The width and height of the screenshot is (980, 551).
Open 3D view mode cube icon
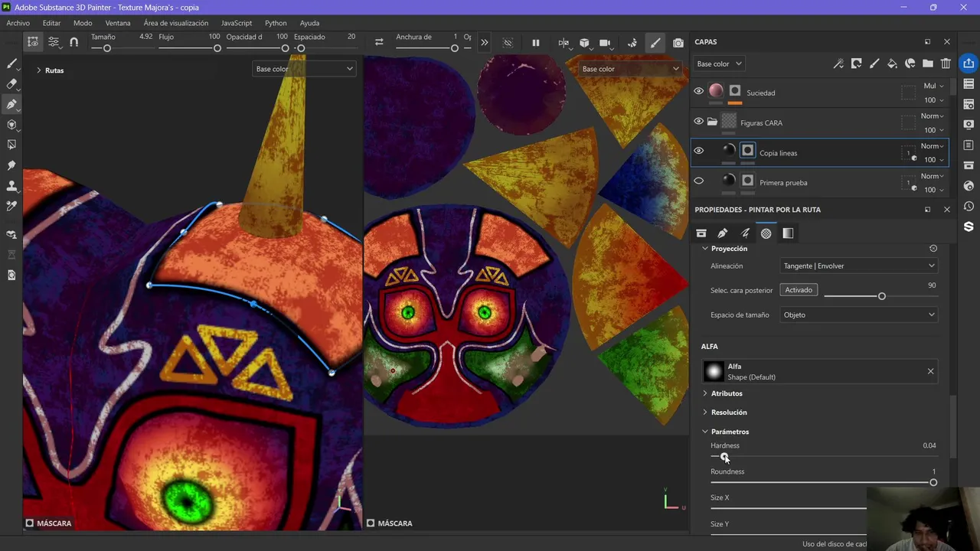click(585, 44)
